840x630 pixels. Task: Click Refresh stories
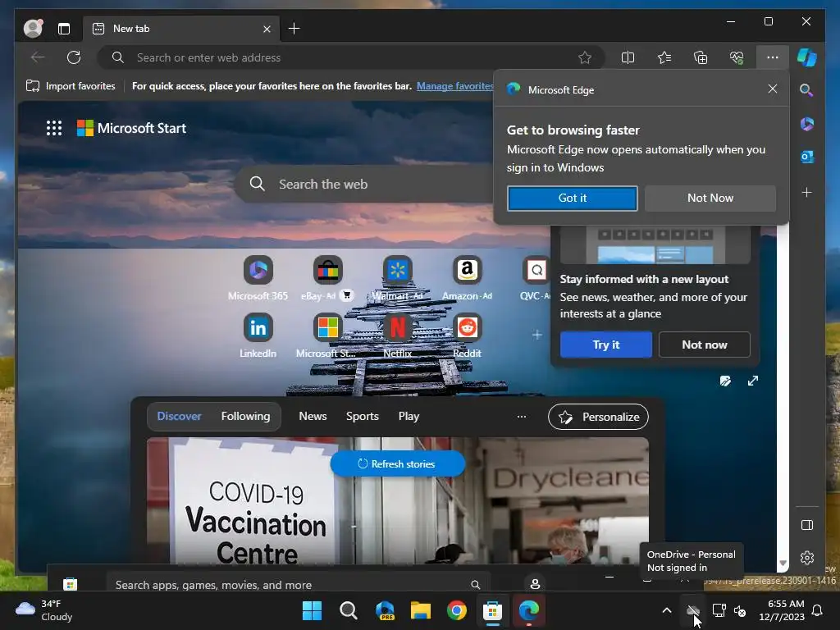click(398, 464)
